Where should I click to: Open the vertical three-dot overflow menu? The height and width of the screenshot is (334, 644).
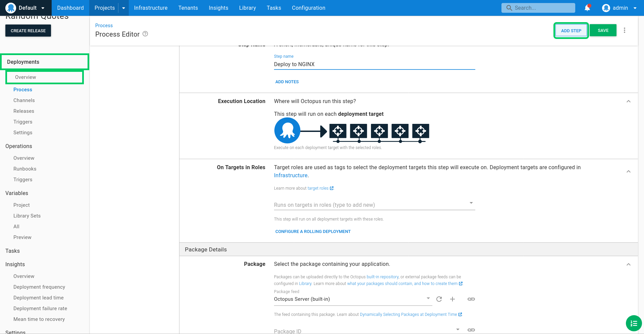625,30
